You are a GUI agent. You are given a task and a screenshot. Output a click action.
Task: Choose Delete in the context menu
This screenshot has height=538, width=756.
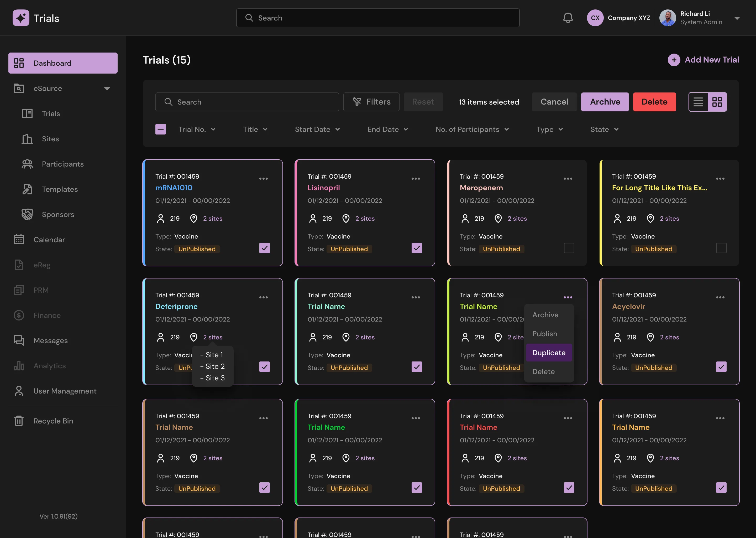click(x=549, y=371)
